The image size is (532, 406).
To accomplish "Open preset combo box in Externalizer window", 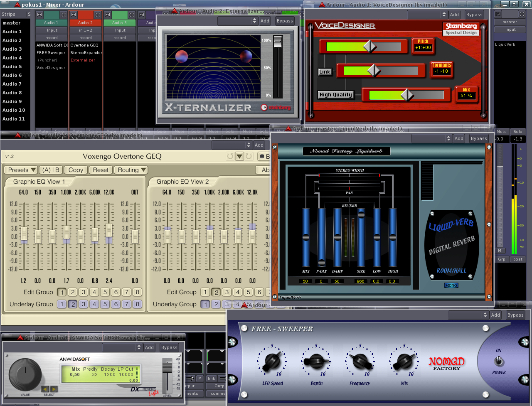I will pos(238,21).
